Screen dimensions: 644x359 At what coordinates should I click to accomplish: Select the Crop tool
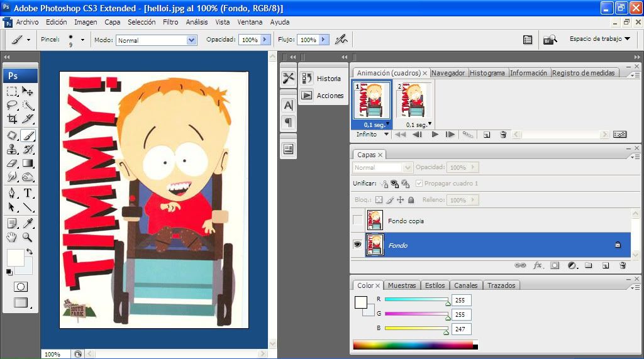pos(13,119)
